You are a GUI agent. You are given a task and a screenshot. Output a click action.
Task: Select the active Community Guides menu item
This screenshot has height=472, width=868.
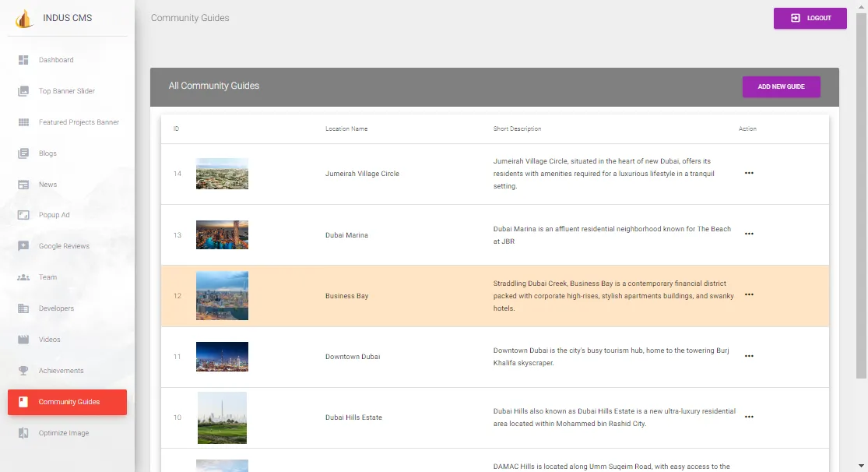pyautogui.click(x=67, y=402)
